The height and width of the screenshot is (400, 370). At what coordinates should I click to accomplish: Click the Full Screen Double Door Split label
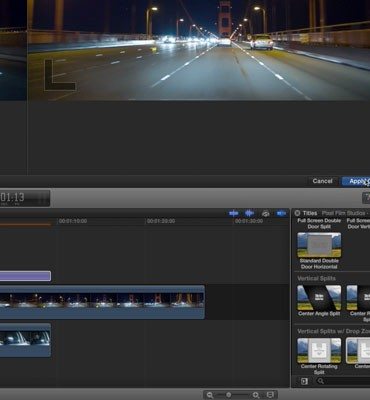tap(319, 224)
